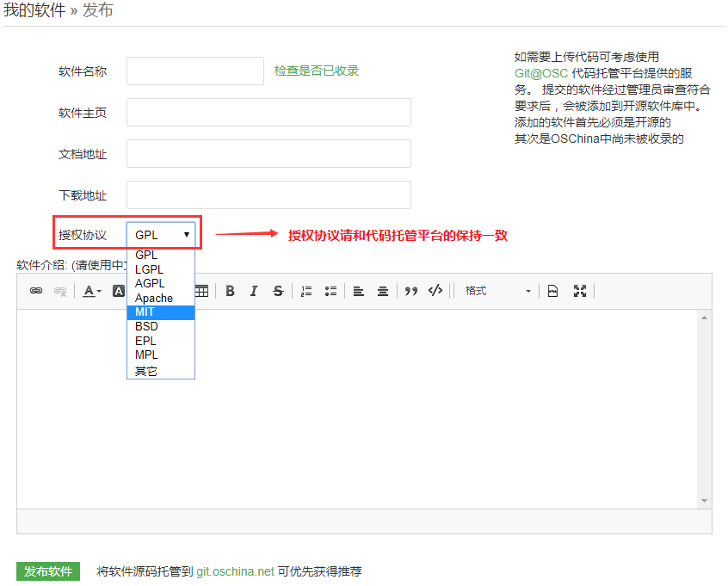Collapse the 授权协议 license dropdown
Viewport: 728px width, 586px height.
(x=161, y=235)
